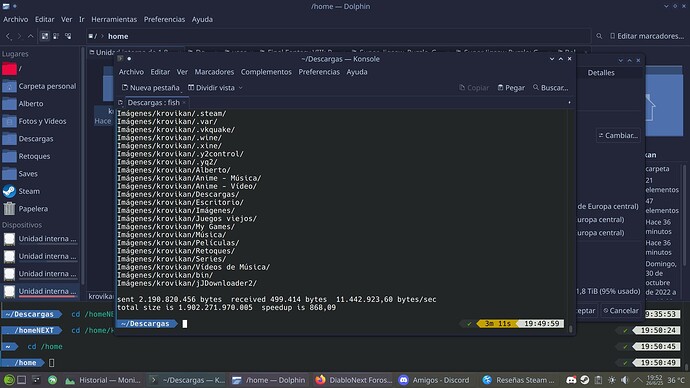
Task: Switch to DiabloNext Foros Firefox window
Action: pos(353,380)
